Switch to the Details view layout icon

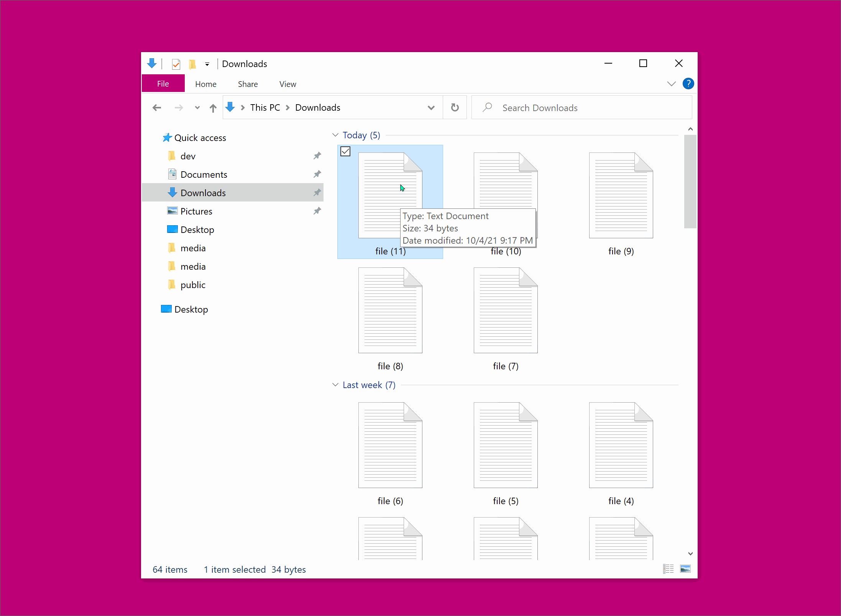click(668, 569)
